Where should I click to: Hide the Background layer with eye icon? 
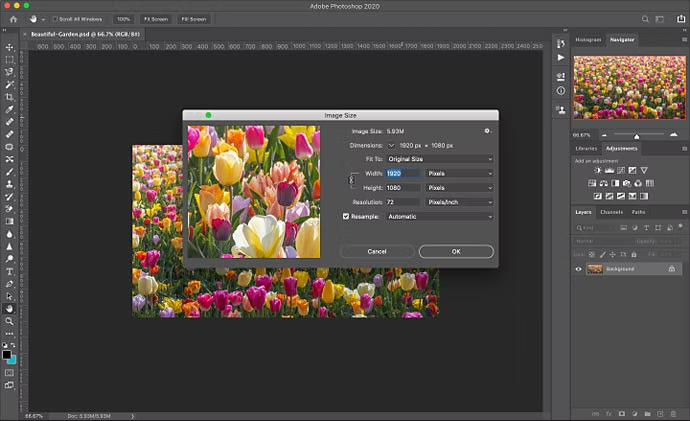pos(578,269)
